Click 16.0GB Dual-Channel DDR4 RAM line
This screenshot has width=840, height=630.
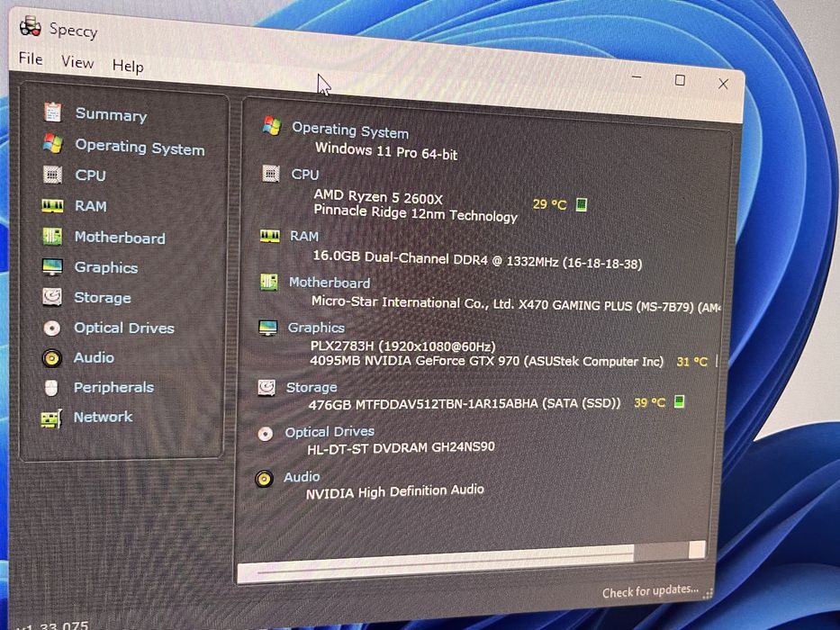pyautogui.click(x=477, y=259)
